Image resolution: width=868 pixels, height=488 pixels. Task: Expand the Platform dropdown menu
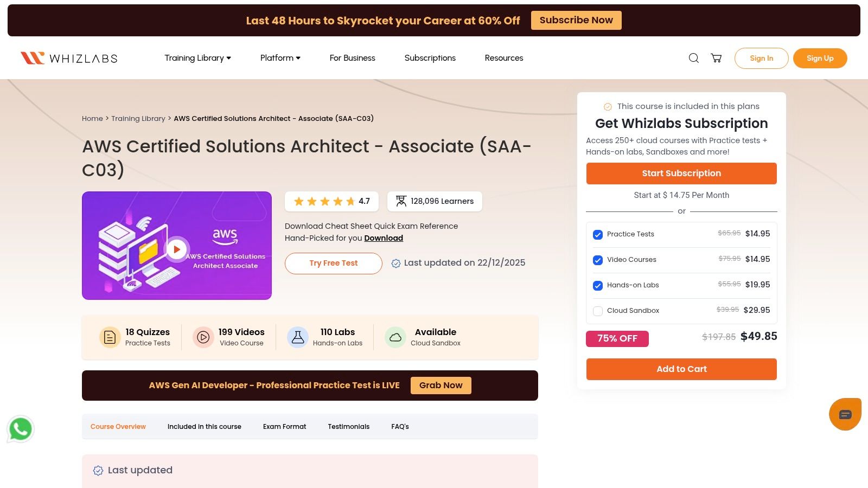coord(280,58)
